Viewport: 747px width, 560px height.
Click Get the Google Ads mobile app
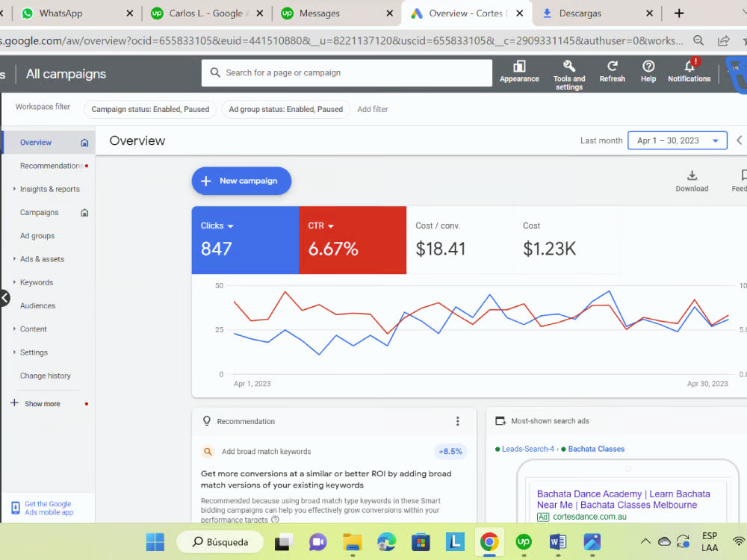pyautogui.click(x=49, y=508)
